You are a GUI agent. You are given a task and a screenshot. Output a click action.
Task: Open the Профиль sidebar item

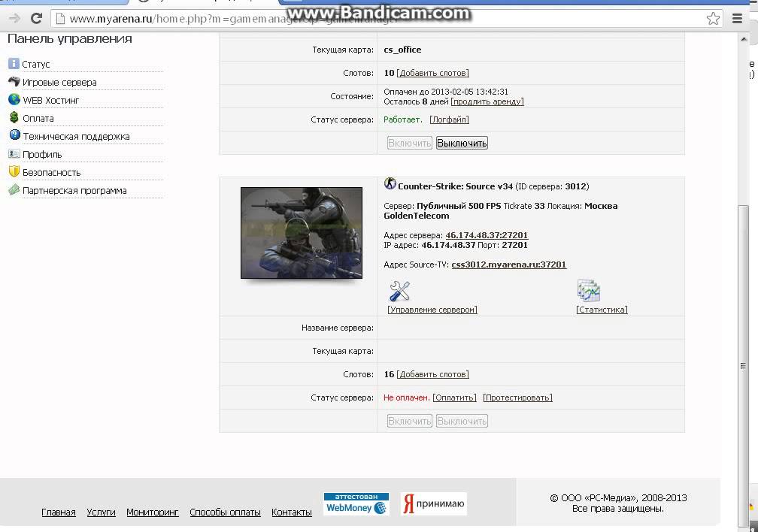(42, 155)
